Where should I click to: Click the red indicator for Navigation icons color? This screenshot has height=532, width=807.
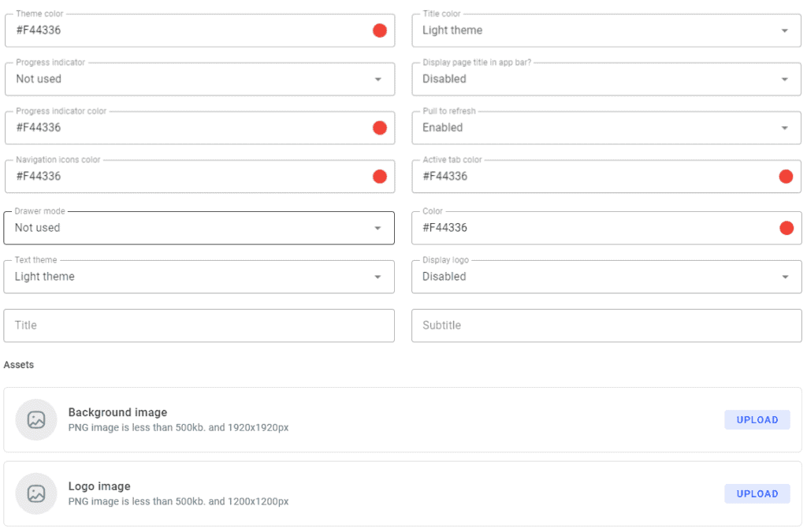click(x=379, y=176)
